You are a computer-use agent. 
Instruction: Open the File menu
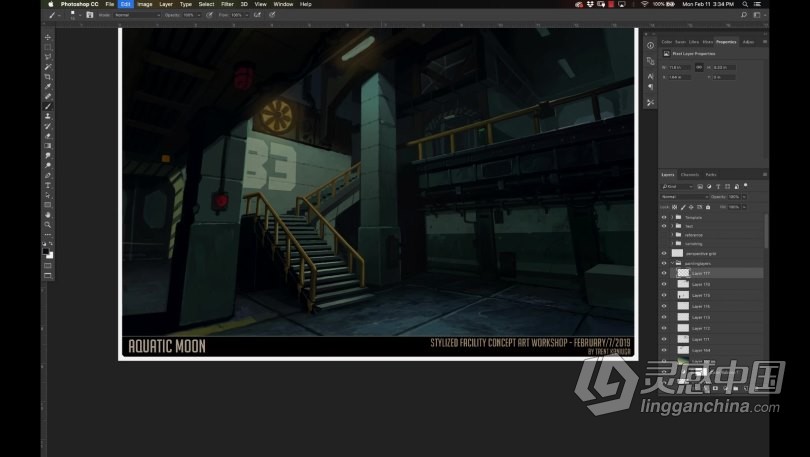coord(110,4)
